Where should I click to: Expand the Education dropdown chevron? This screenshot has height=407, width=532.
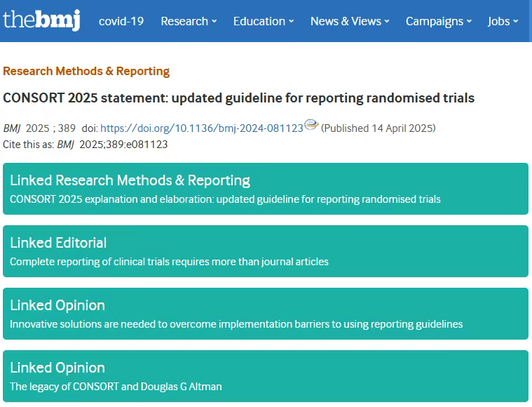coord(291,22)
